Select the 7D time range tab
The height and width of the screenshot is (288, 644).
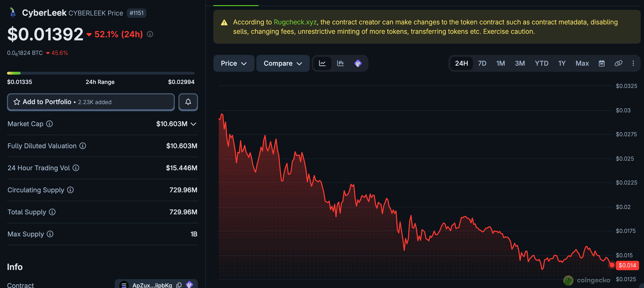pos(482,63)
